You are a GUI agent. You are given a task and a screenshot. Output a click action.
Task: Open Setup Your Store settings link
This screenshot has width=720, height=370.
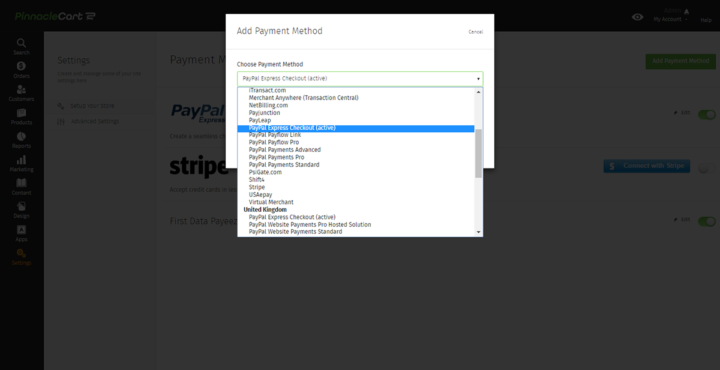pyautogui.click(x=92, y=106)
